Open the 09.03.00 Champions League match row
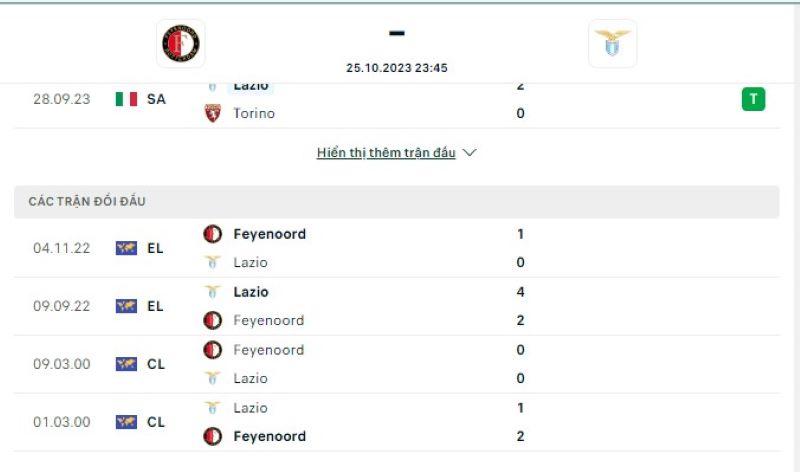This screenshot has height=472, width=800. [x=396, y=364]
